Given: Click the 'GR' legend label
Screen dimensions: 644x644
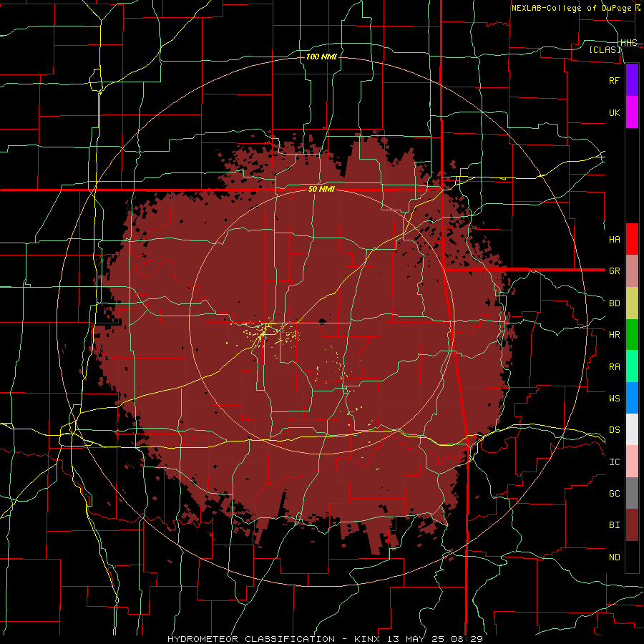Looking at the screenshot, I should tap(614, 271).
